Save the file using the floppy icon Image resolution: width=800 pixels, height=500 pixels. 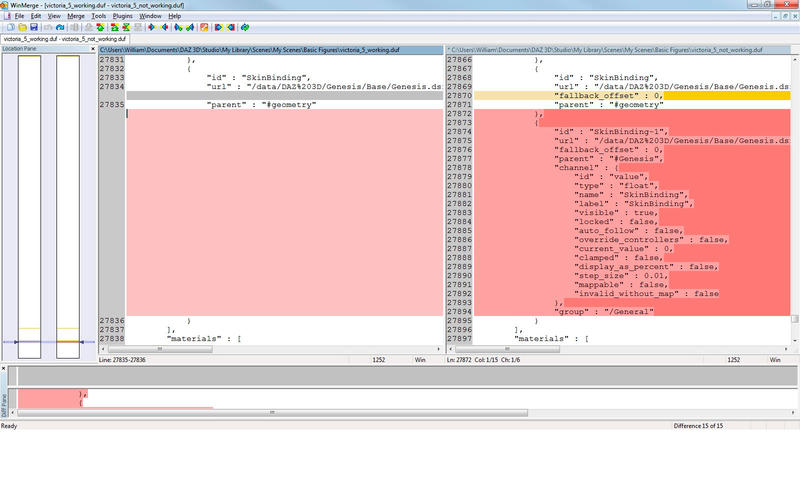(x=34, y=27)
